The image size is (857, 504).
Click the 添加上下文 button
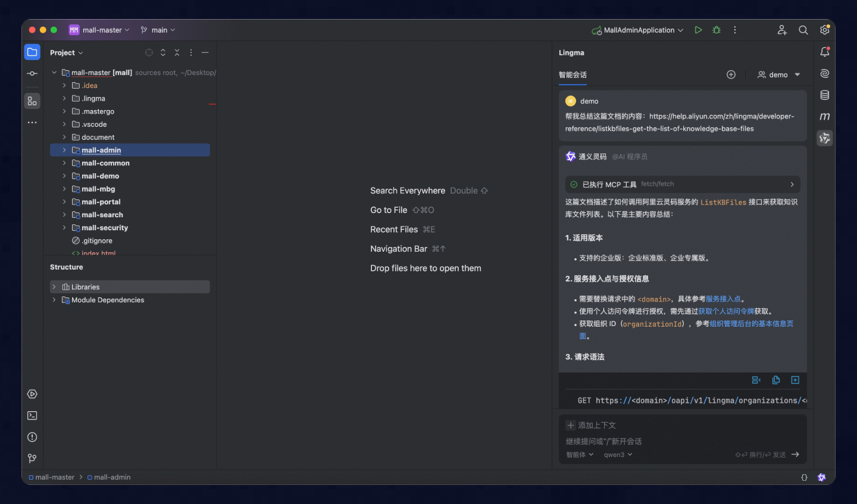[x=596, y=425]
